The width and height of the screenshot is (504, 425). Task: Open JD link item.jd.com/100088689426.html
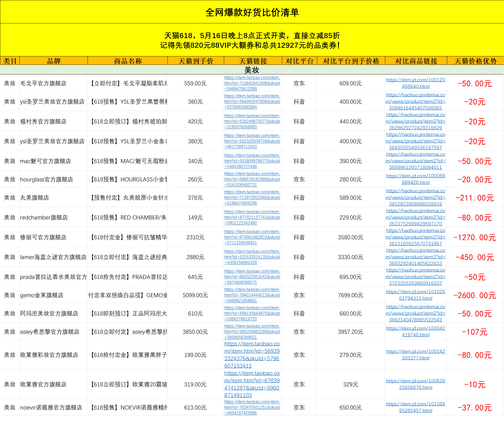click(x=415, y=179)
